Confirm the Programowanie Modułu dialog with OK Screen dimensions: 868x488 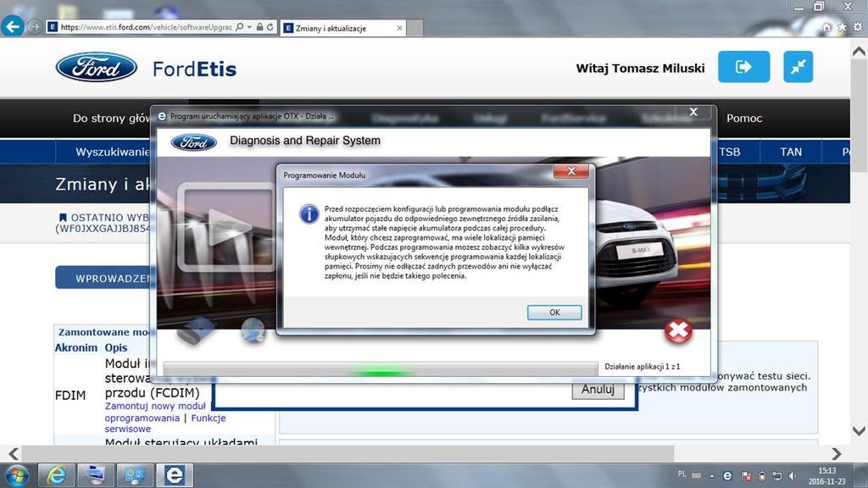coord(554,313)
